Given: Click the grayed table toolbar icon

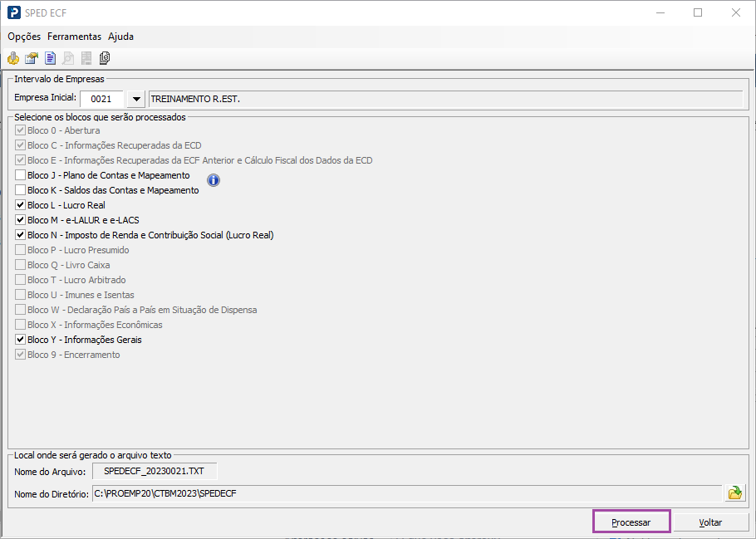Looking at the screenshot, I should [86, 58].
